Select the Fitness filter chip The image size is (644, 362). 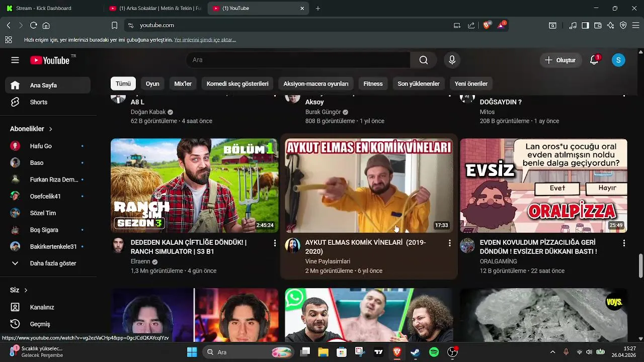[x=373, y=83]
